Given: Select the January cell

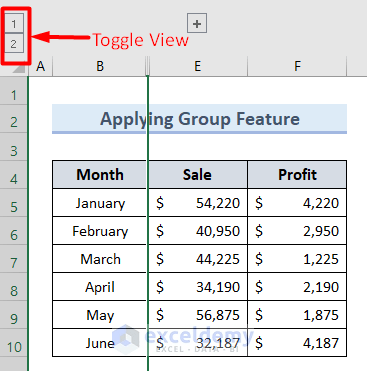Looking at the screenshot, I should 100,203.
